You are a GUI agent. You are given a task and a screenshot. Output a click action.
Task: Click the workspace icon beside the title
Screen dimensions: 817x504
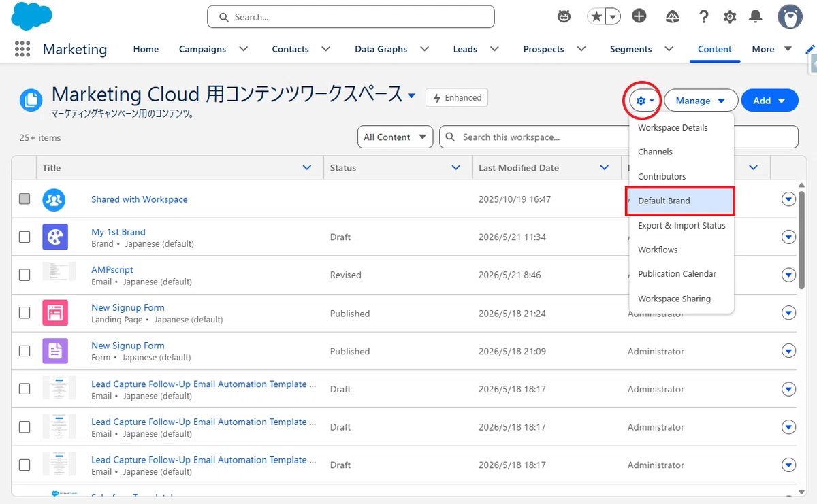coord(31,101)
